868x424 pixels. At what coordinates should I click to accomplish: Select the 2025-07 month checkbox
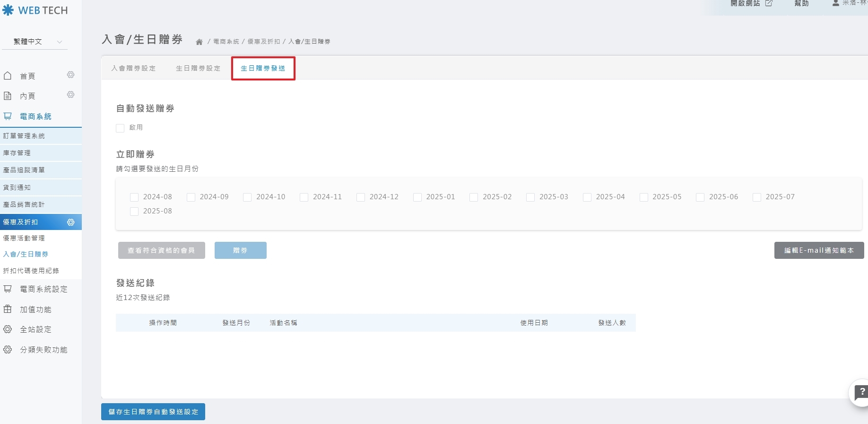pos(756,197)
